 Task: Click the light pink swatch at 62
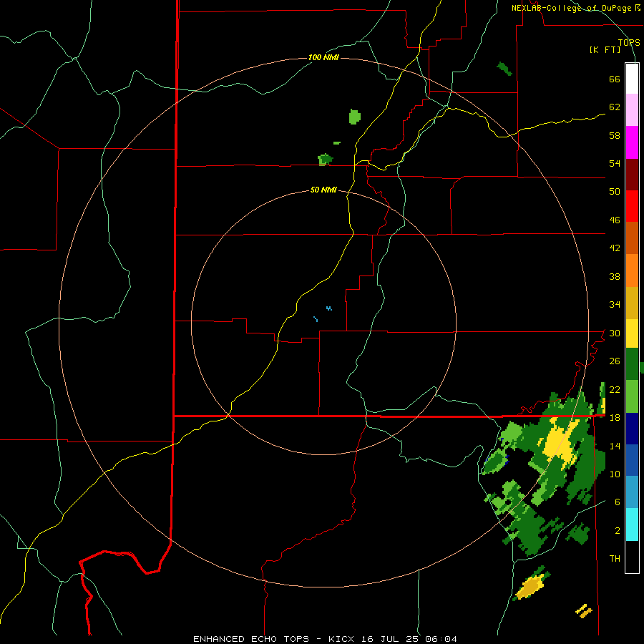(x=632, y=110)
